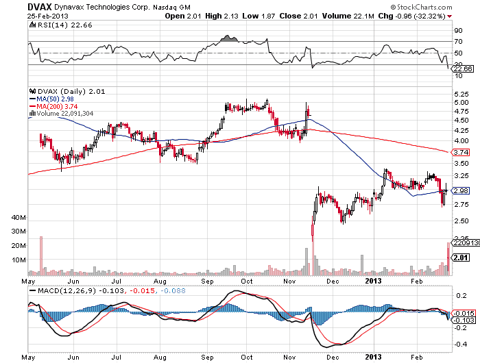The height and width of the screenshot is (363, 480).
Task: Click 'Aug' on the MACD panel time axis
Action: 160,357
